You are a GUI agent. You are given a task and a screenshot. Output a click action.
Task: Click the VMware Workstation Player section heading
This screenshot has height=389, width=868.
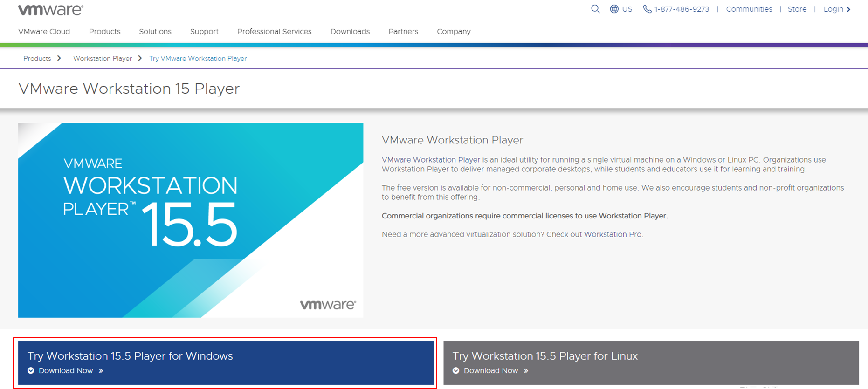452,140
